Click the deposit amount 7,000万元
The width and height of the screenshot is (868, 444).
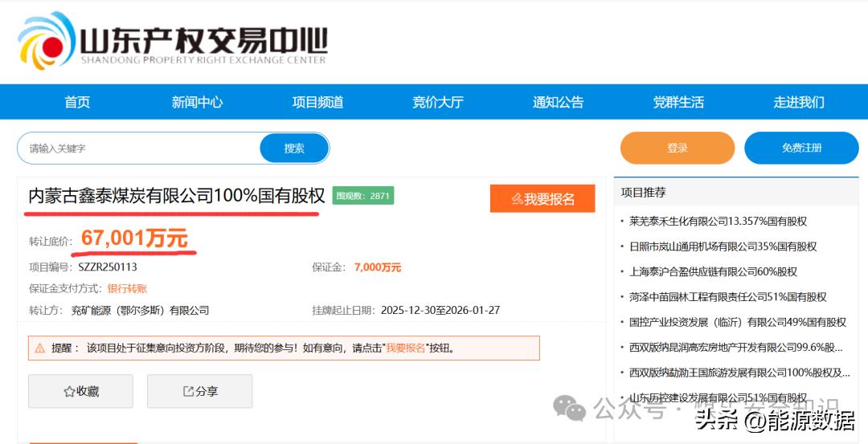point(378,267)
